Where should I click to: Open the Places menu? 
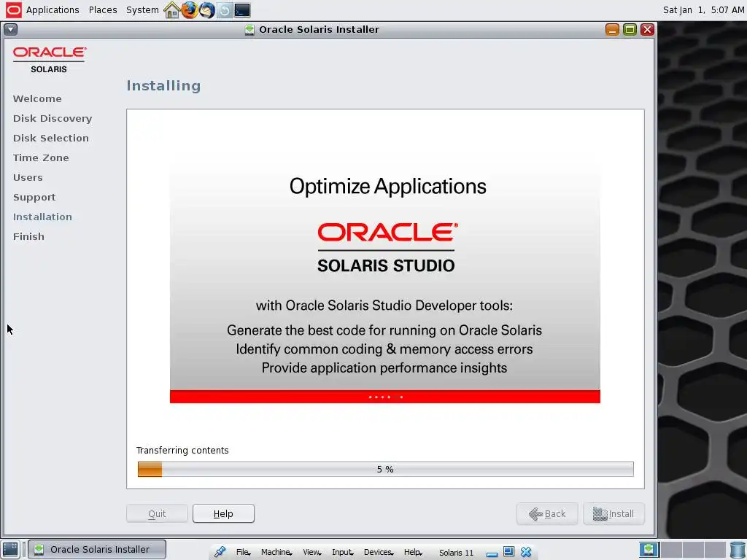point(102,10)
